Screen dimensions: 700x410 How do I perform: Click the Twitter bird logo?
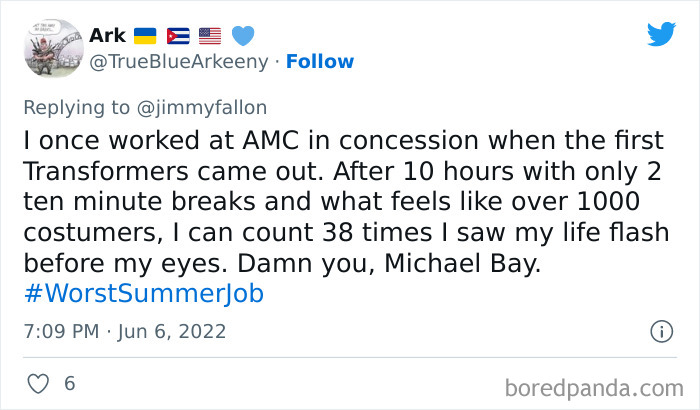click(x=661, y=33)
